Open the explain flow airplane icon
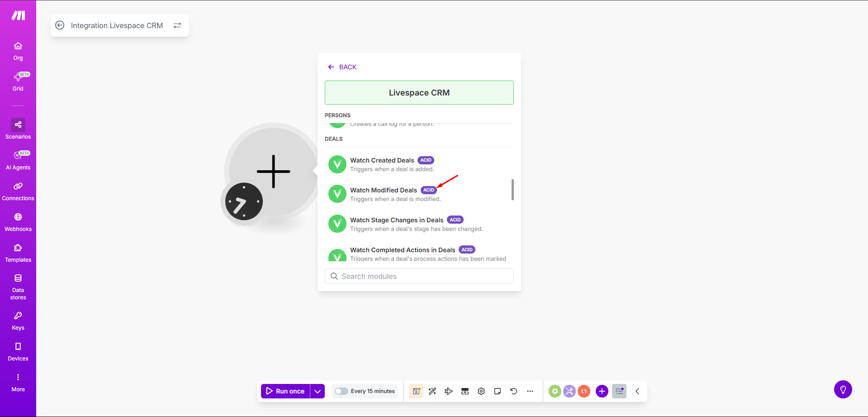 tap(449, 391)
